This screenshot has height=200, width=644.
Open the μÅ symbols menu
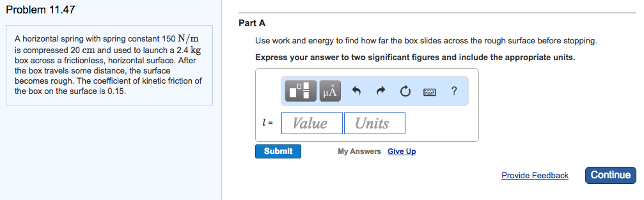tap(330, 91)
